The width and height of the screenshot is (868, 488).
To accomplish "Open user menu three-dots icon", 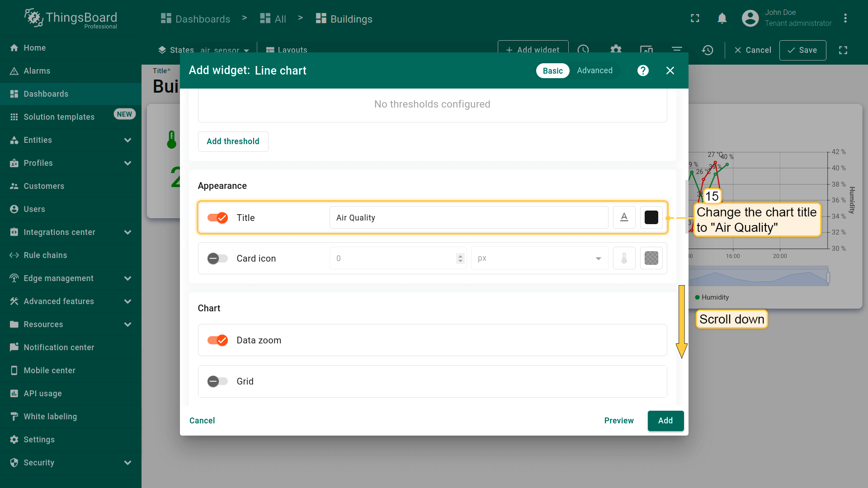I will click(845, 19).
